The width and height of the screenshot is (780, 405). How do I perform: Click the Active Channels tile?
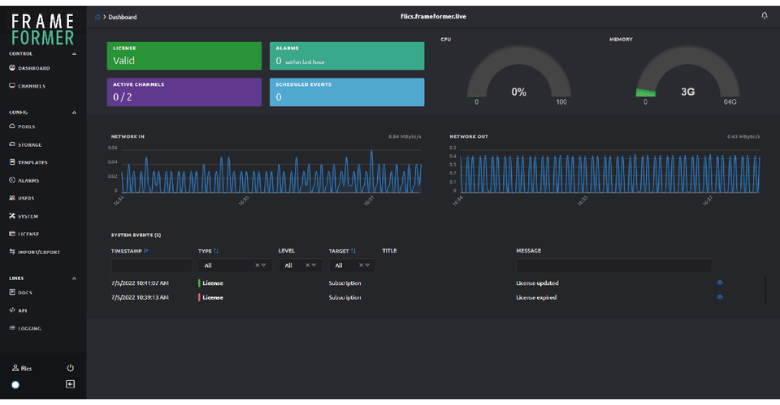[184, 92]
